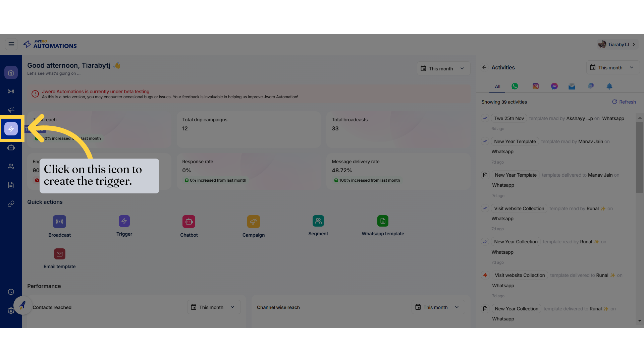Click the highlighted Trigger sidebar icon
644x362 pixels.
(x=11, y=129)
